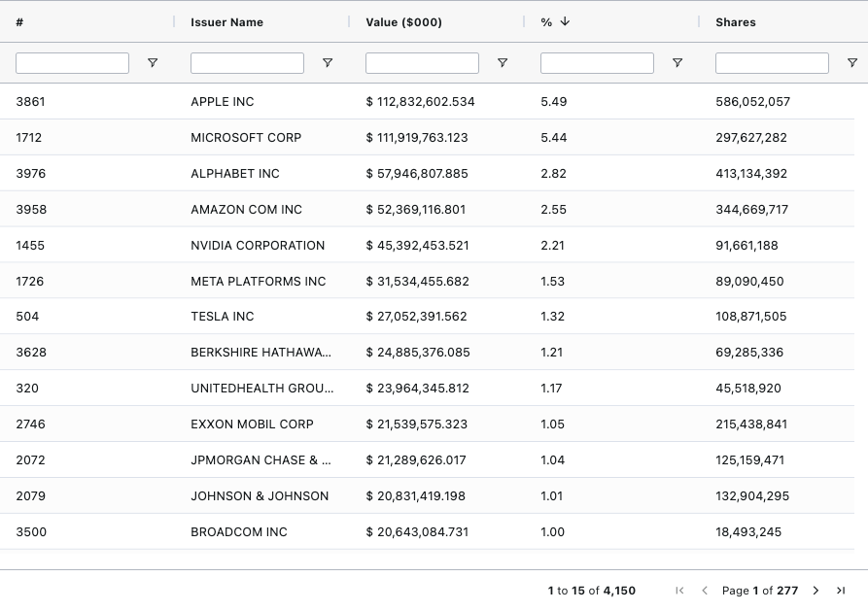Viewport: 868px width, 611px height.
Task: Focus the # column filter input
Action: (73, 63)
